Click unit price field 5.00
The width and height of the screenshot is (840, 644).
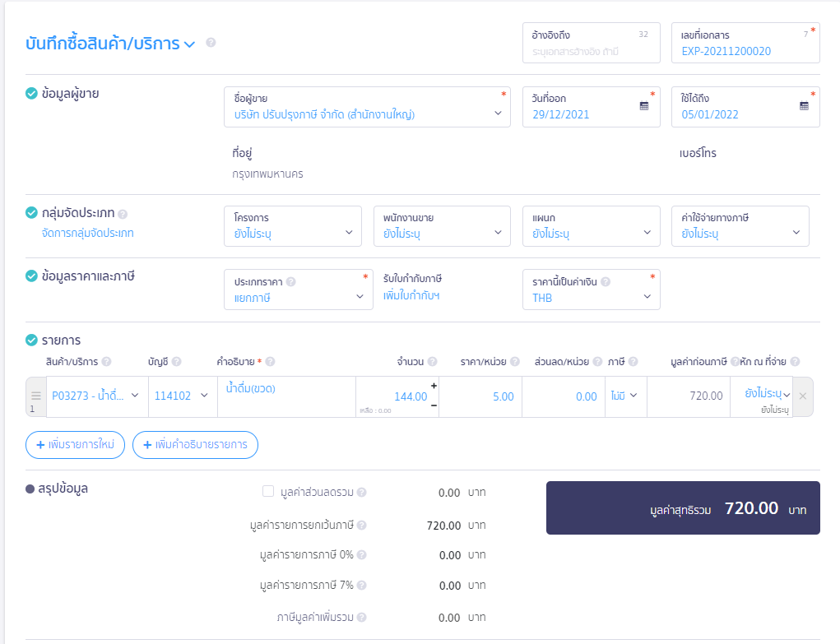pos(480,396)
